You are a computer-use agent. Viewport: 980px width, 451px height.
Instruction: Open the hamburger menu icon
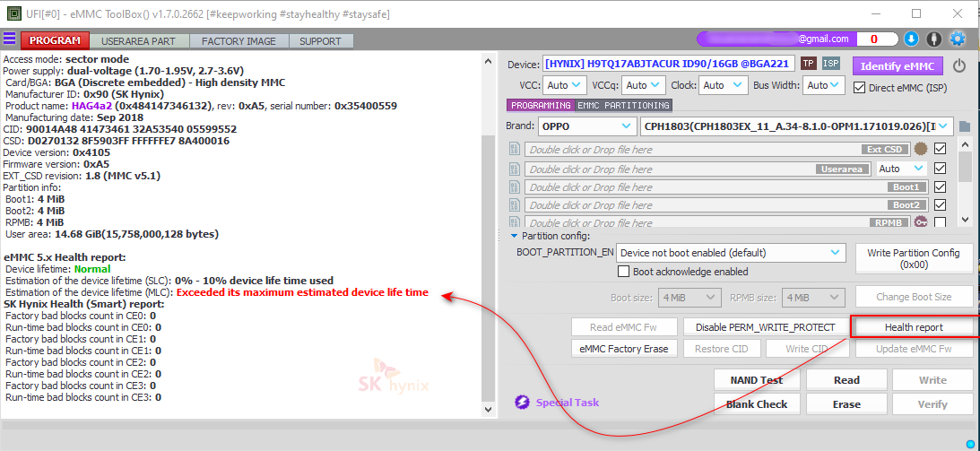click(9, 39)
